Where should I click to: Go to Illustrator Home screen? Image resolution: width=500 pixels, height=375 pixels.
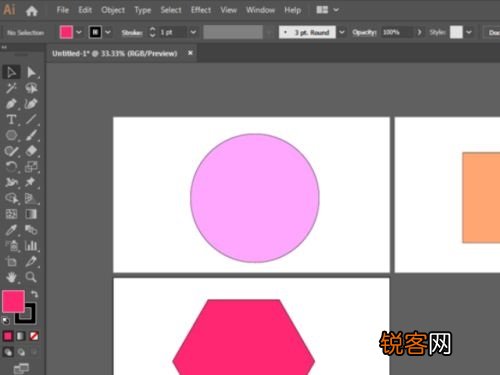pyautogui.click(x=32, y=11)
